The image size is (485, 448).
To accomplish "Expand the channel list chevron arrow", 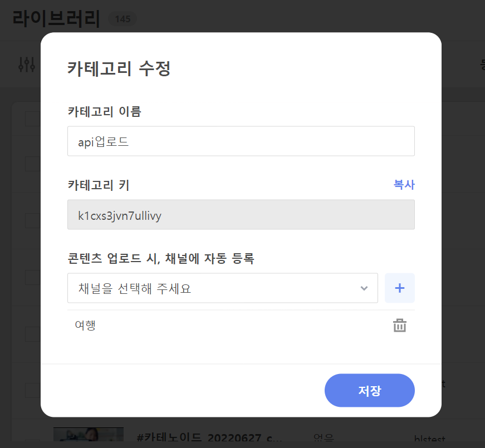I will pyautogui.click(x=364, y=288).
